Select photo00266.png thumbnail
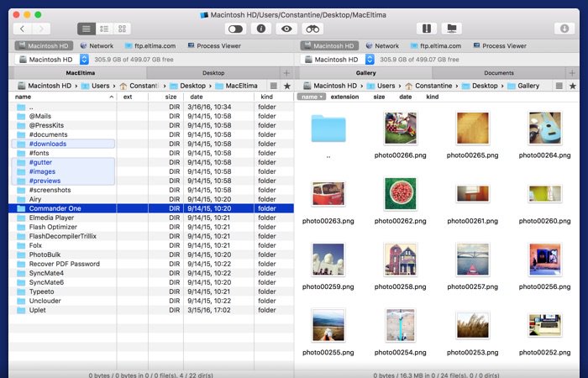 pos(400,129)
